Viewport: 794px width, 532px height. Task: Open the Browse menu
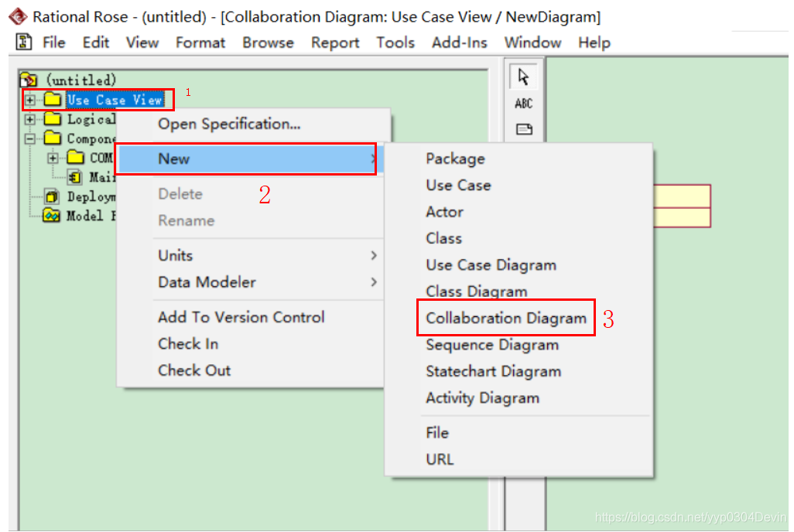[268, 43]
